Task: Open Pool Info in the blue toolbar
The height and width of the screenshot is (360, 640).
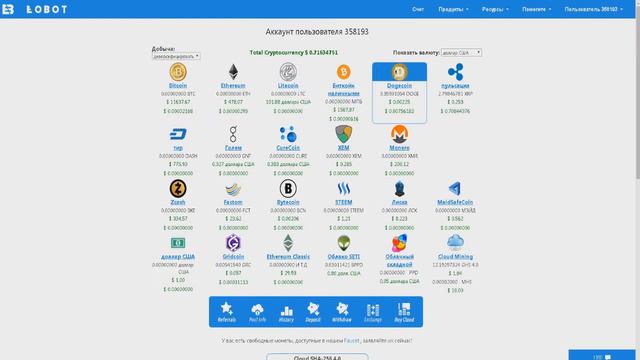Action: pos(258,313)
